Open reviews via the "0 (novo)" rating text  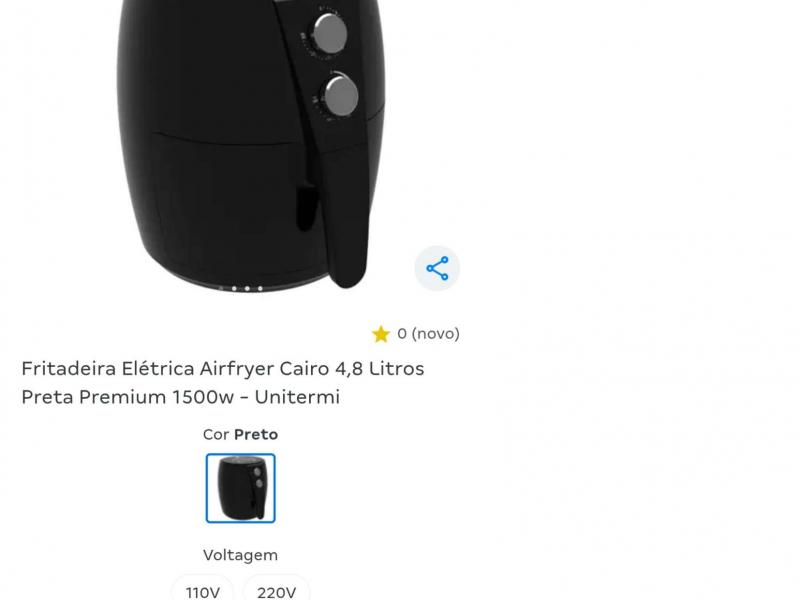pyautogui.click(x=428, y=334)
